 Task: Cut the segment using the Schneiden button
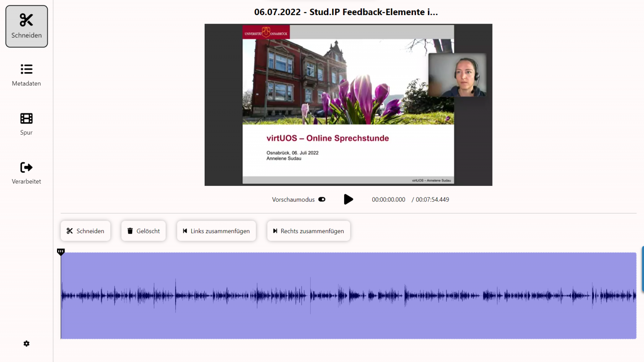86,230
